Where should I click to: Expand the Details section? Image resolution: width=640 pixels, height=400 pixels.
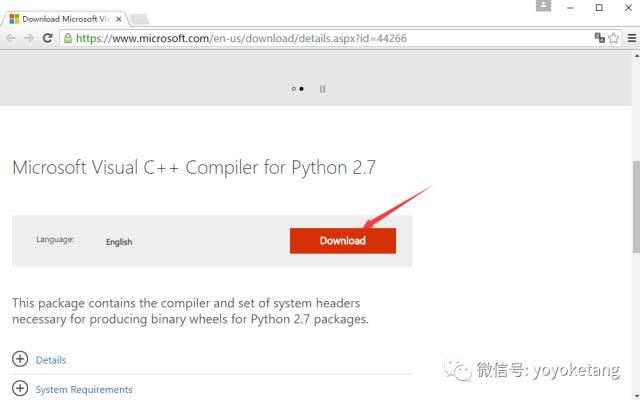[20, 359]
